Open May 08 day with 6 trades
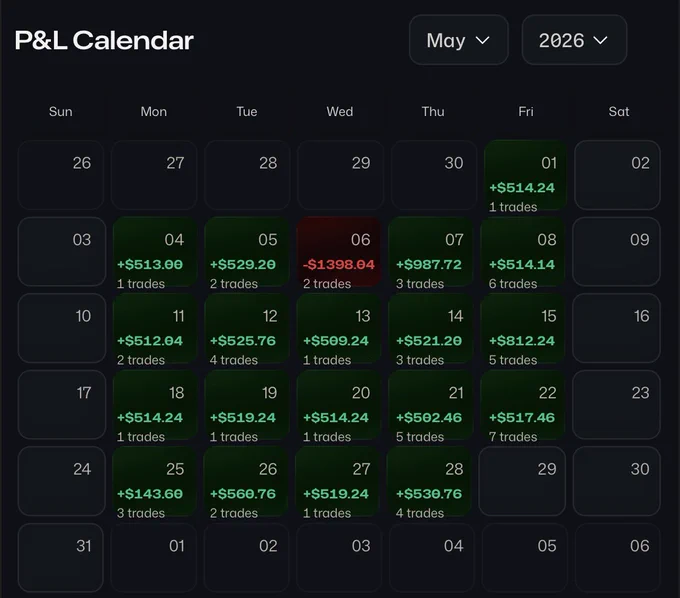Viewport: 680px width, 598px height. tap(523, 252)
